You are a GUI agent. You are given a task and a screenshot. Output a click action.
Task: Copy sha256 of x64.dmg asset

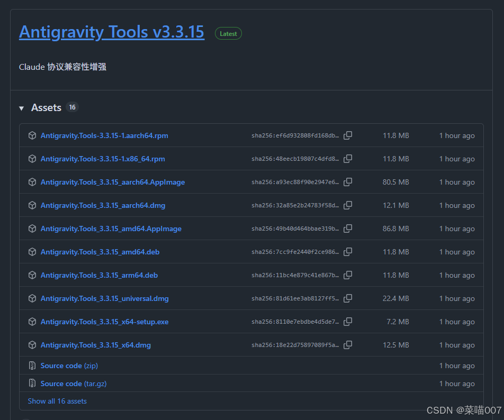[x=348, y=345]
